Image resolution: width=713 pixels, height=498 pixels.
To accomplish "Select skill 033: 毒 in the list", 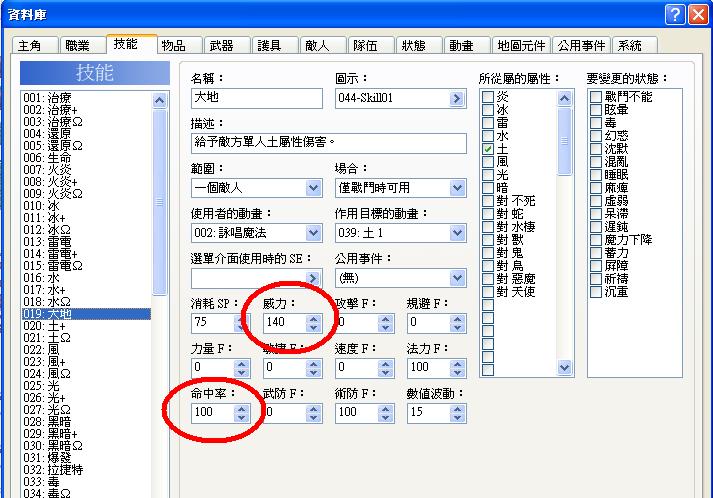I will [x=86, y=482].
